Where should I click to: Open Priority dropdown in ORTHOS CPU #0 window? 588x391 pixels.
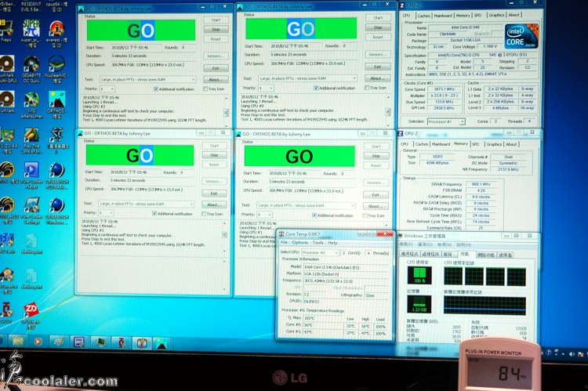point(266,88)
